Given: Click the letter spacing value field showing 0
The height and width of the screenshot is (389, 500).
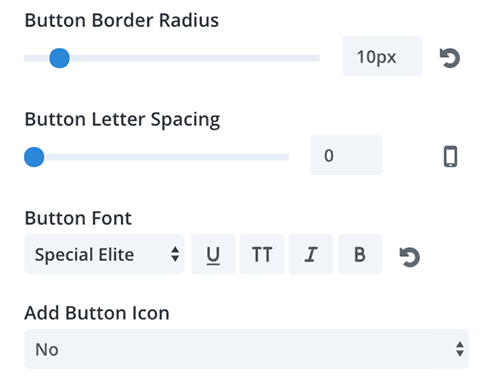Looking at the screenshot, I should click(x=346, y=155).
